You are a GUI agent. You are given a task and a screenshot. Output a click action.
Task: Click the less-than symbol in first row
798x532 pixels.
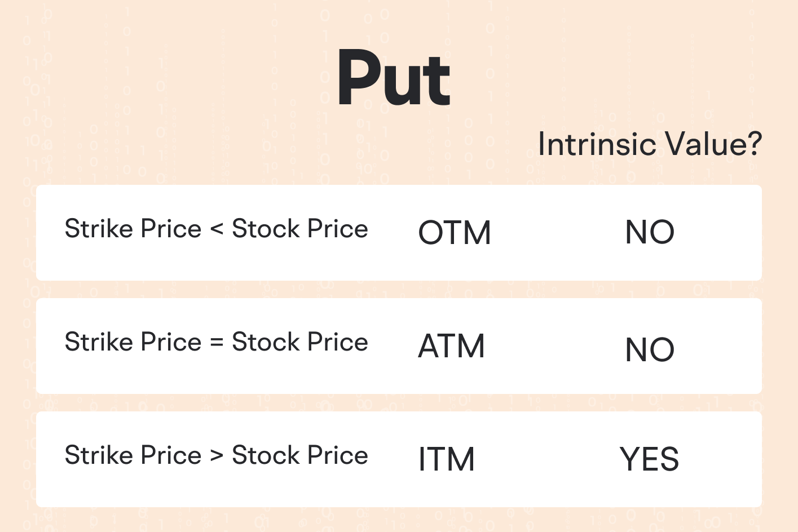(217, 229)
